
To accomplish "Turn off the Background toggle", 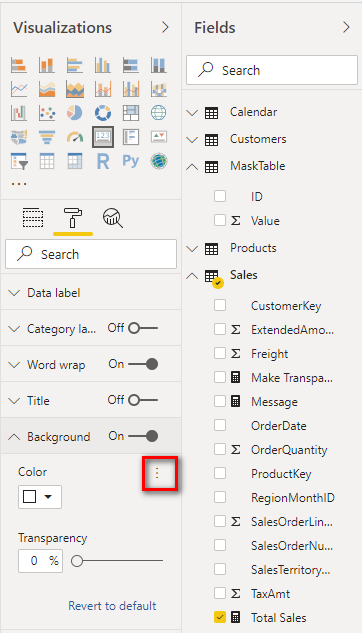I will pos(143,436).
